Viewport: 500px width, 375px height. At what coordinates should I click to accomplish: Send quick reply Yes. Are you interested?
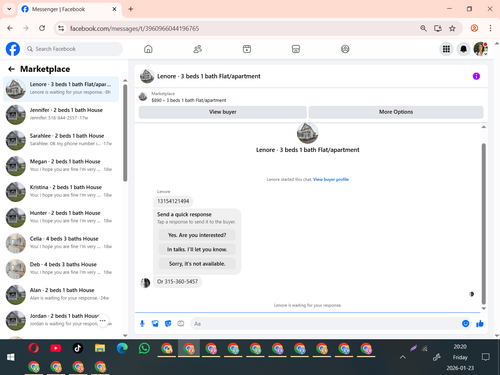point(197,235)
